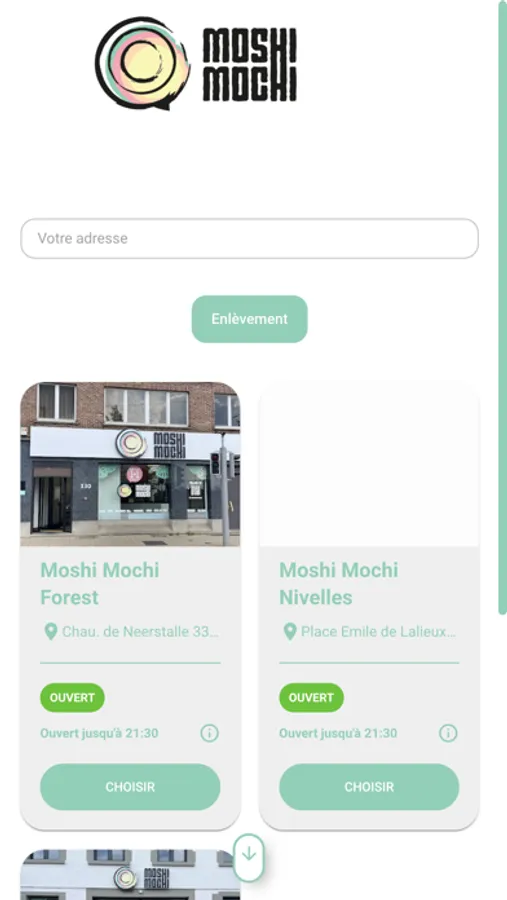Open the third store photo at the bottom
The height and width of the screenshot is (900, 507).
[x=130, y=875]
